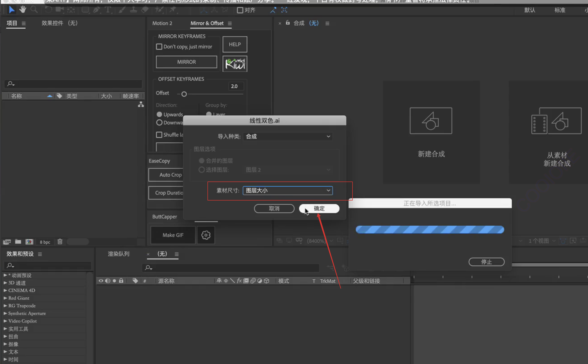Select the Layer group-by radio button

[209, 114]
